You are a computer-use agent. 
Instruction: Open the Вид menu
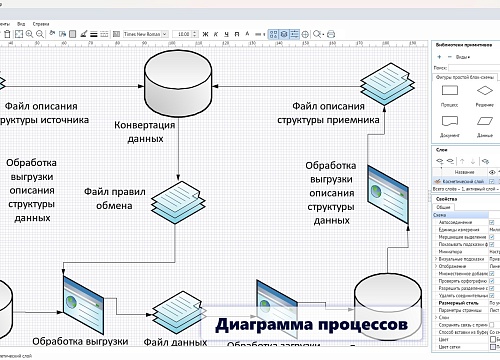[x=21, y=24]
